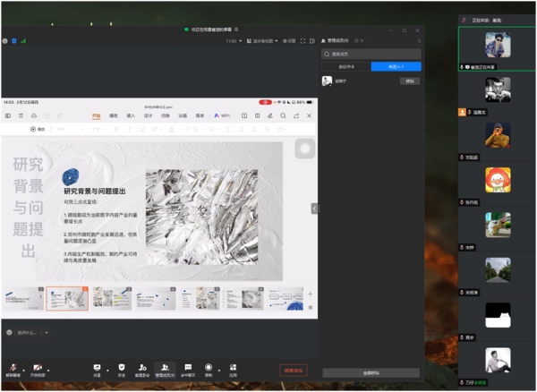Collapse side panel with the arrow handle
Image resolution: width=537 pixels, height=392 pixels.
point(314,208)
